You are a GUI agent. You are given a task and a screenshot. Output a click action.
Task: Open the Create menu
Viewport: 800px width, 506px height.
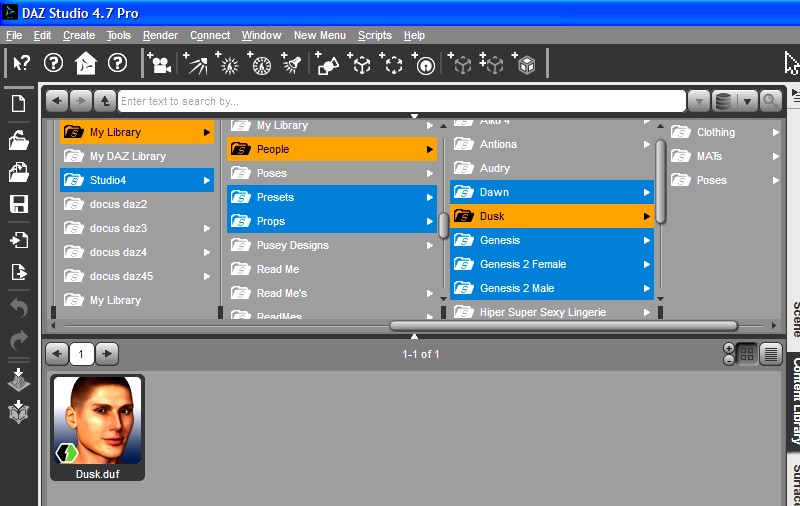coord(79,35)
